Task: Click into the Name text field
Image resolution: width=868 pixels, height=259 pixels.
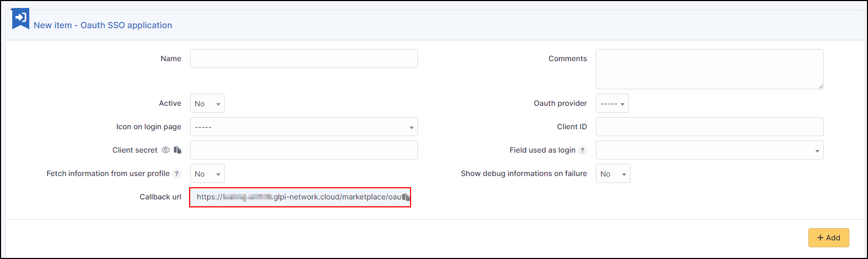Action: click(x=304, y=59)
